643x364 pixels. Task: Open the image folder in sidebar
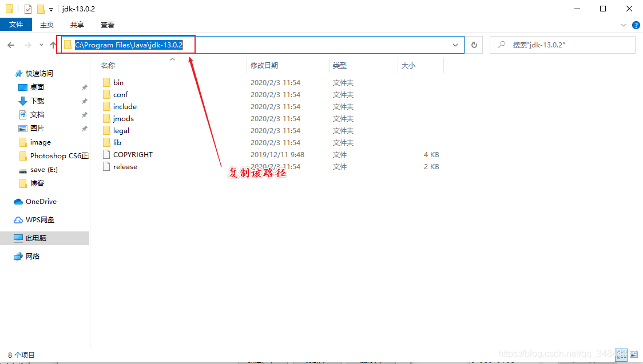[40, 142]
